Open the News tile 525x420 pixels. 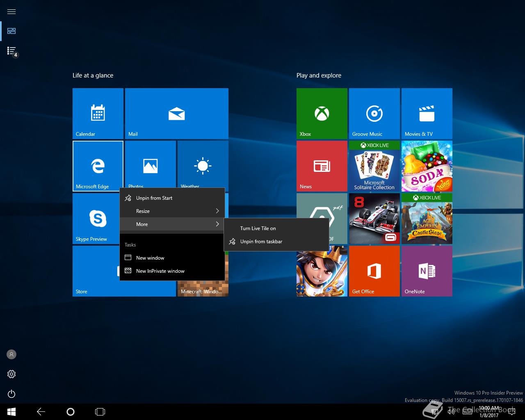(x=322, y=166)
